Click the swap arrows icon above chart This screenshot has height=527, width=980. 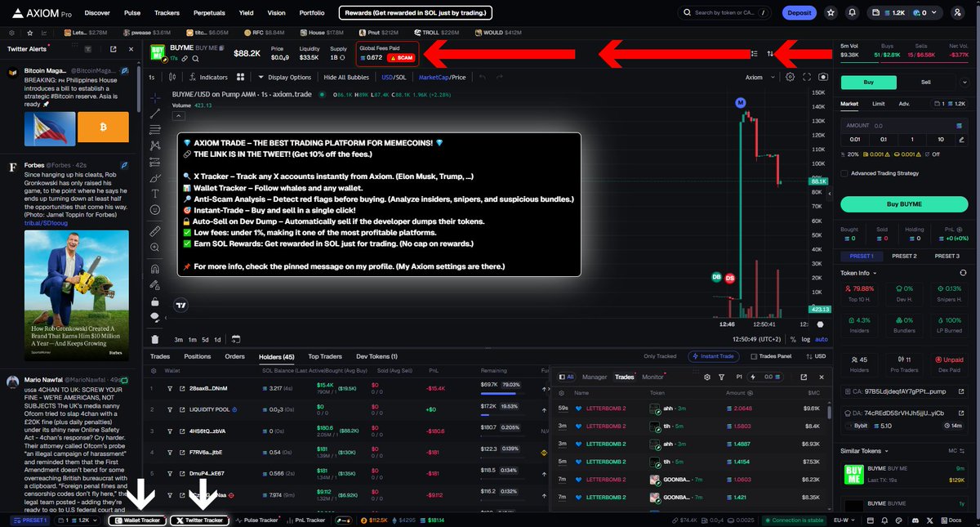(x=770, y=54)
